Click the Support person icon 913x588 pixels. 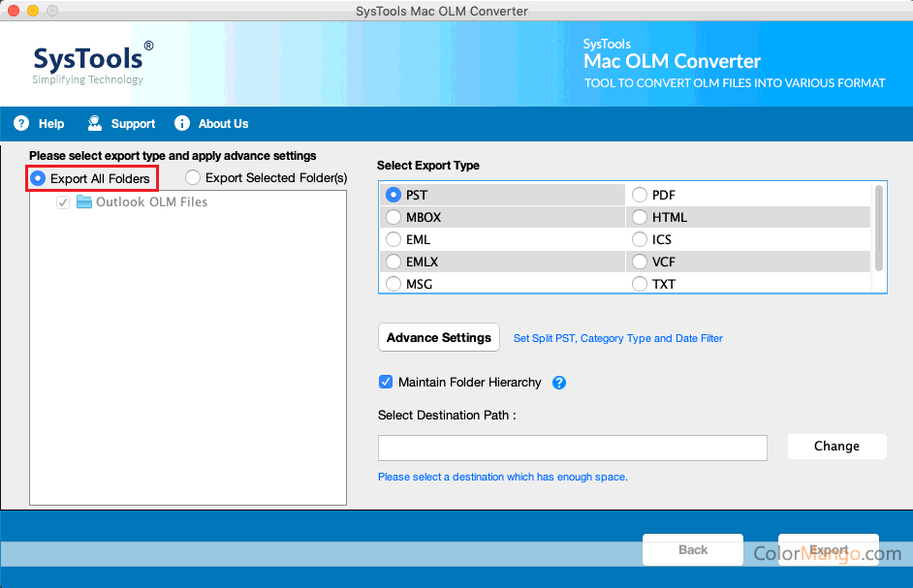(95, 123)
